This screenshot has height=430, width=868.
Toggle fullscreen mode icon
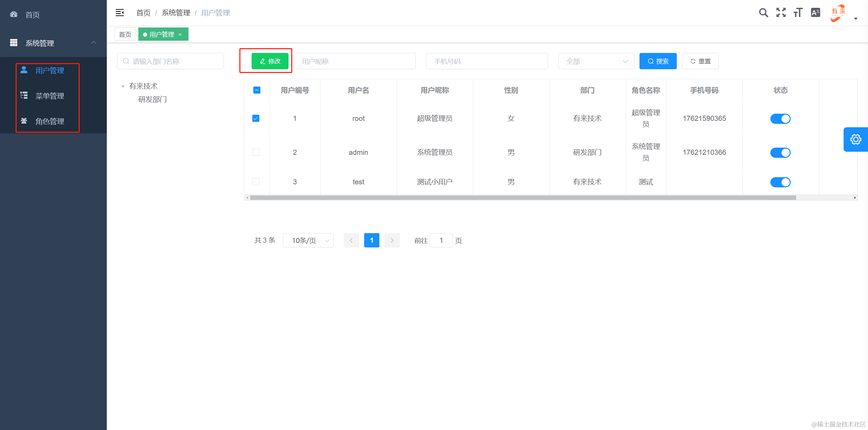781,13
